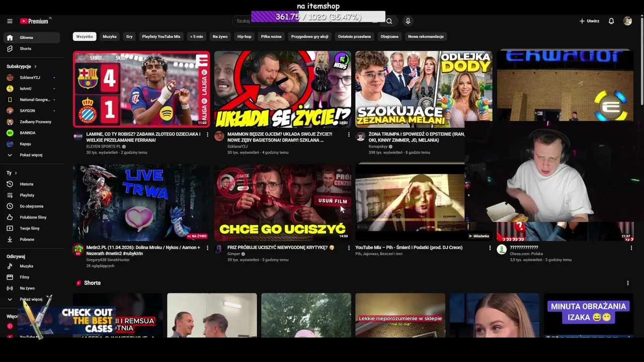
Task: Open SAYGON subscription channel
Action: [x=32, y=111]
